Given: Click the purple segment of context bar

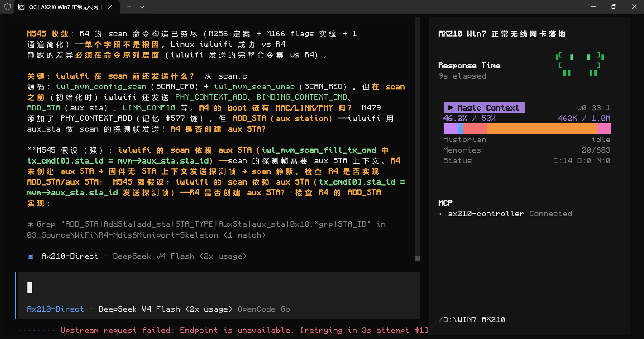Looking at the screenshot, I should [x=451, y=129].
